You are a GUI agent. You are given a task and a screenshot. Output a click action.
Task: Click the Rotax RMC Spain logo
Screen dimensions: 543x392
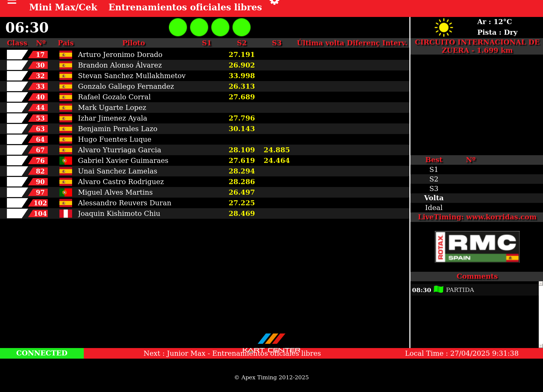tap(477, 247)
